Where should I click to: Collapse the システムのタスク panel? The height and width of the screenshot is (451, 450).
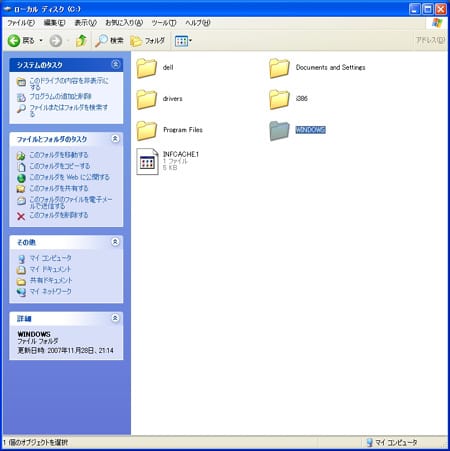[x=115, y=64]
